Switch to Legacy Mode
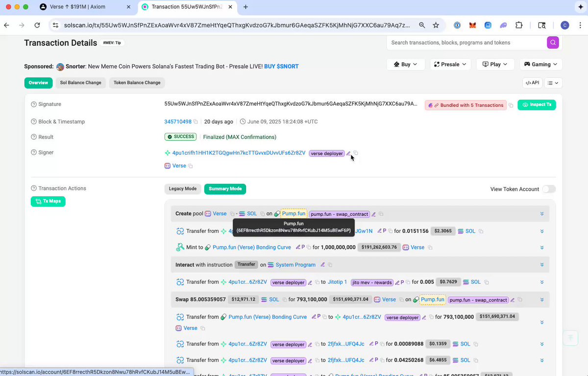Image resolution: width=588 pixels, height=376 pixels. [183, 189]
